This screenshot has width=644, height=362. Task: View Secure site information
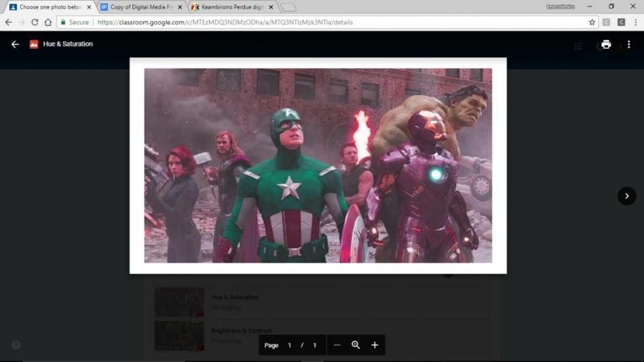pos(74,22)
